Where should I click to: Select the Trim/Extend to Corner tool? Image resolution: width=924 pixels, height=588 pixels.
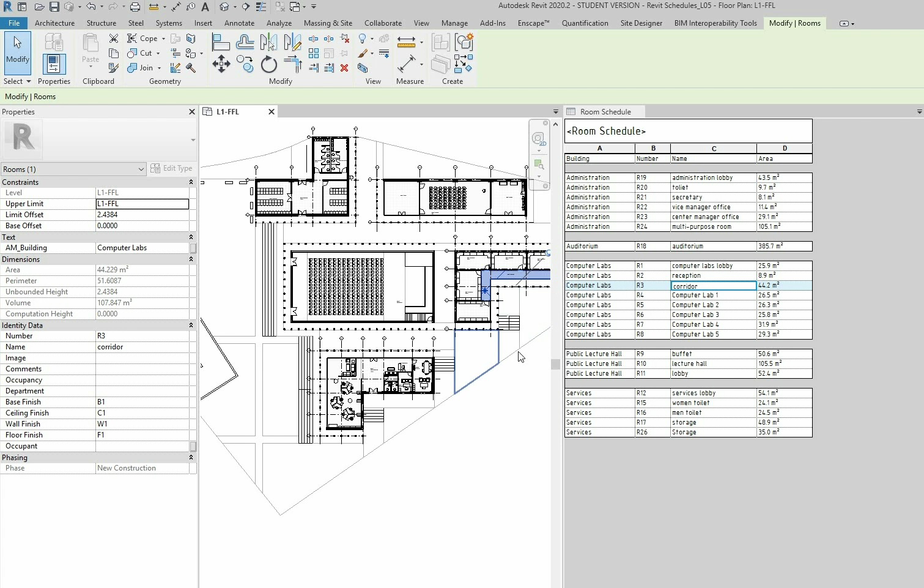[x=293, y=64]
